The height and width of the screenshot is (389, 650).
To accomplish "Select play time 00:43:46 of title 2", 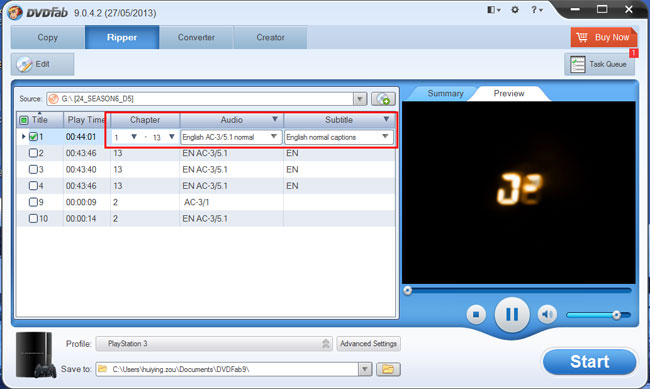I will 81,153.
